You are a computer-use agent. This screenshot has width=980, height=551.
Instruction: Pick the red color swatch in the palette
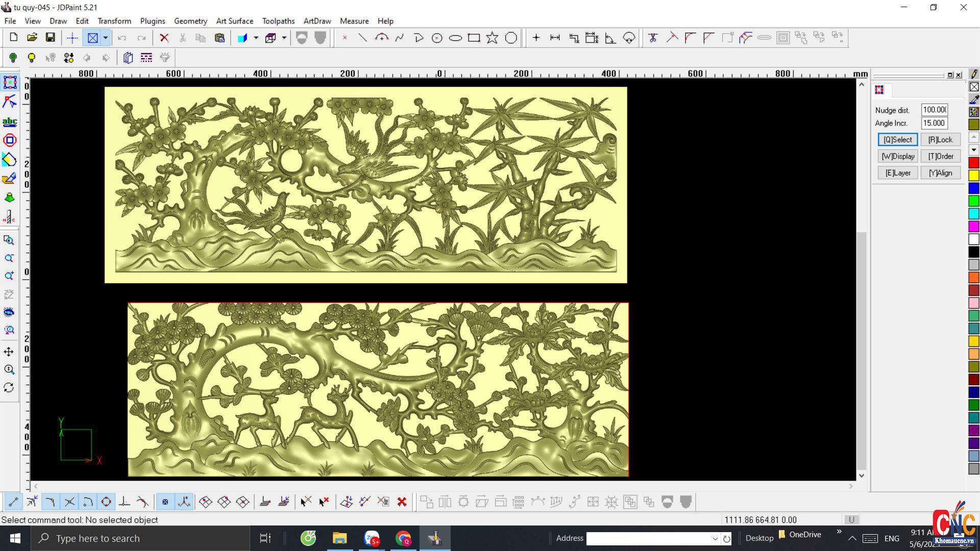point(973,163)
